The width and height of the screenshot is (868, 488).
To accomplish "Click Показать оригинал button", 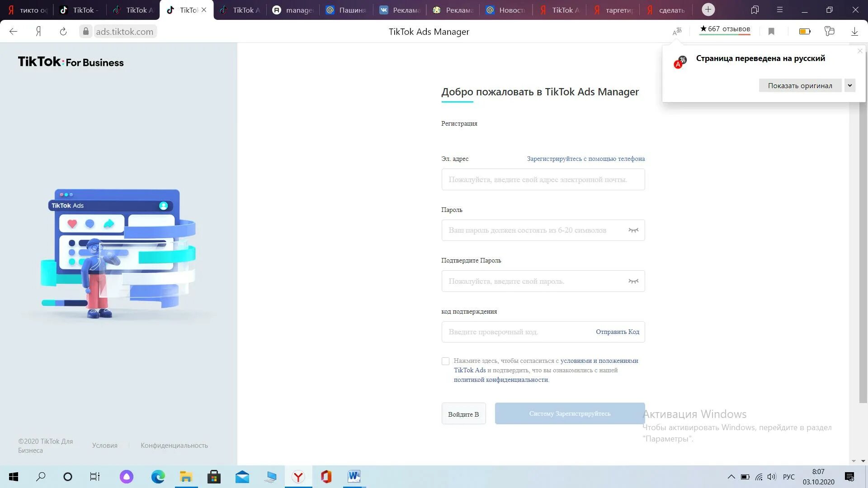I will (800, 85).
